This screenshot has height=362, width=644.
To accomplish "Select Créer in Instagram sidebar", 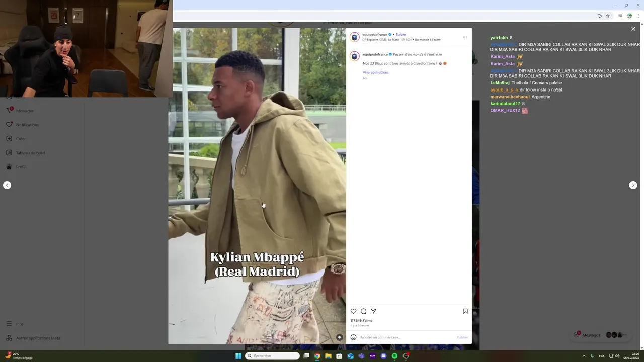I will (16, 139).
